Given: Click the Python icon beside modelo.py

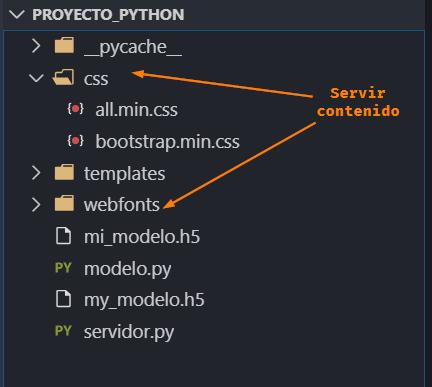Looking at the screenshot, I should click(63, 267).
